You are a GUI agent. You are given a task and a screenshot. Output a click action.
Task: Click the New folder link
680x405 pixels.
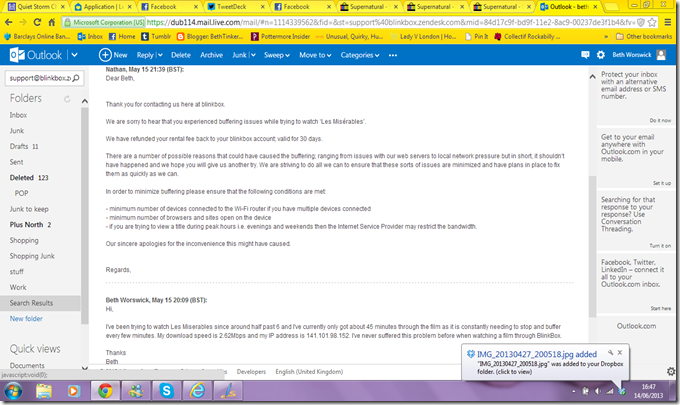pos(26,318)
